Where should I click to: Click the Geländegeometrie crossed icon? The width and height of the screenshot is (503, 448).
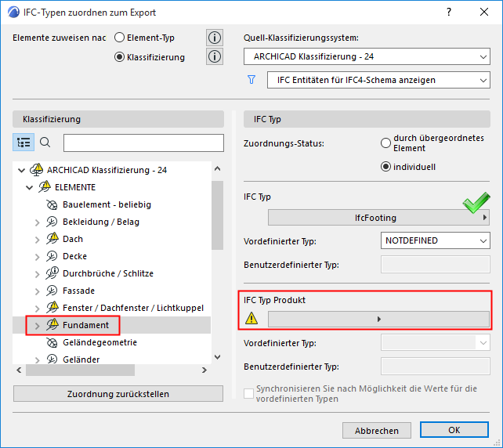click(x=52, y=342)
